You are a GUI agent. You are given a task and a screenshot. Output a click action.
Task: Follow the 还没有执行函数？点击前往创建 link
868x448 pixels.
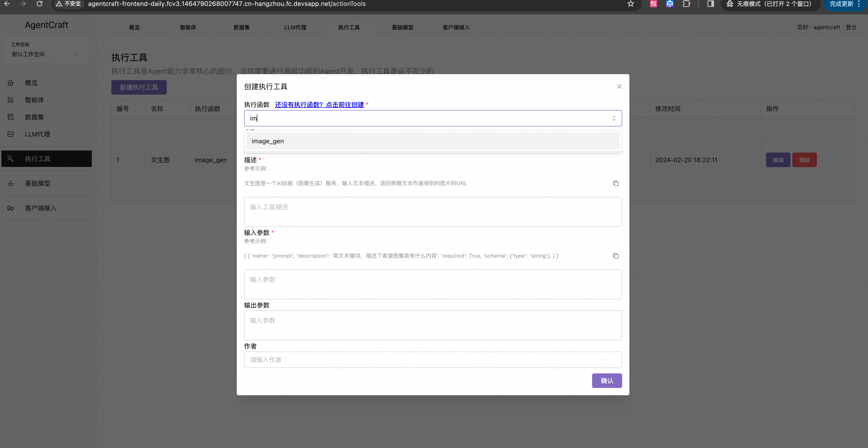(x=319, y=105)
